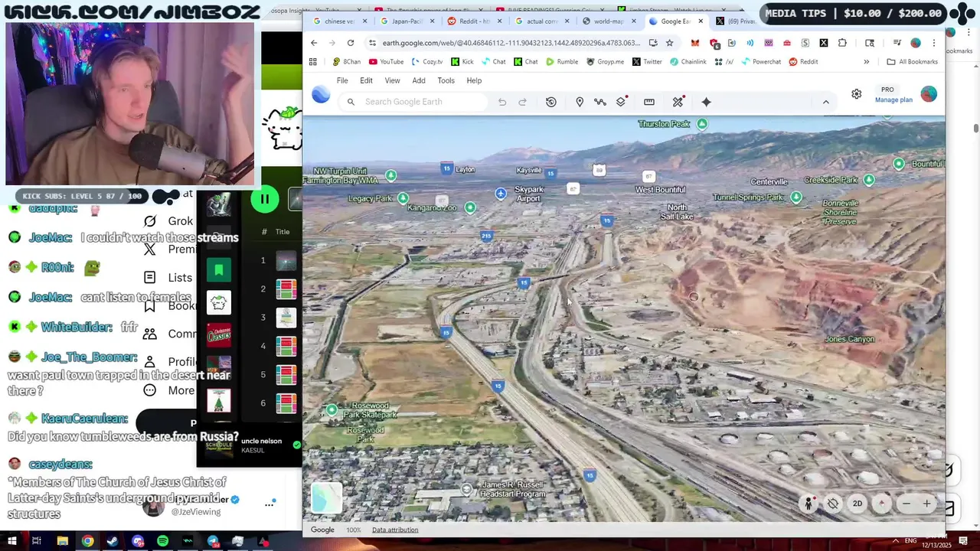980x551 pixels.
Task: Open Chrome extensions puzzle icon
Action: pyautogui.click(x=842, y=43)
